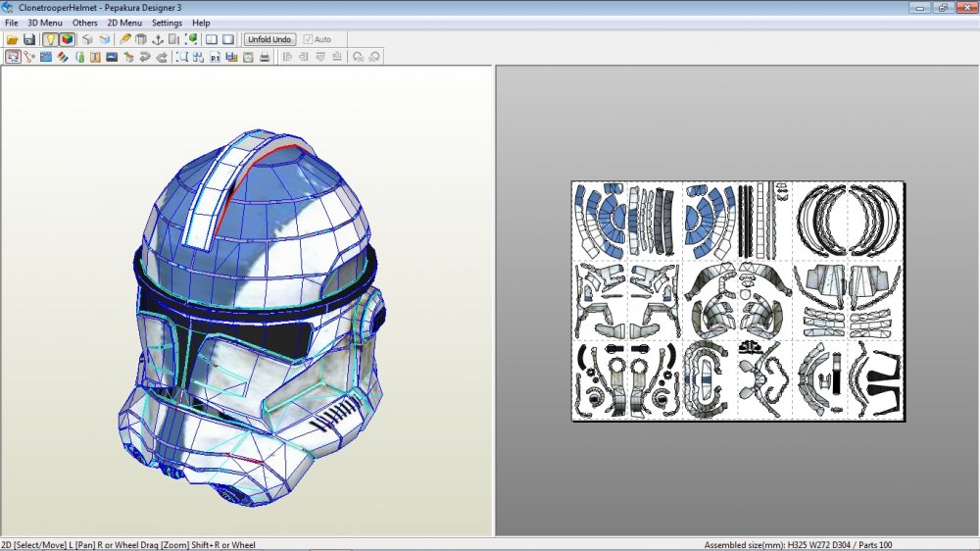Click the undo curved arrow icon
The width and height of the screenshot is (980, 551).
[145, 57]
